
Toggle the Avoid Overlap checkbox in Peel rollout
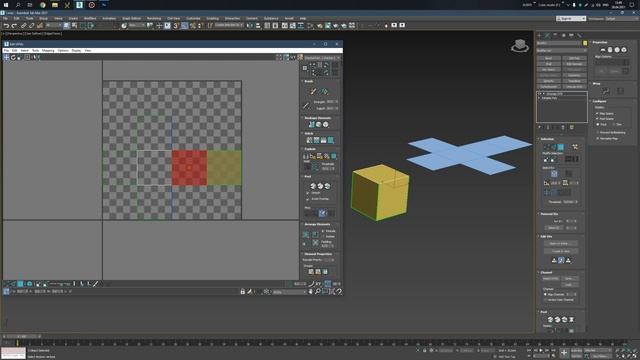point(308,199)
